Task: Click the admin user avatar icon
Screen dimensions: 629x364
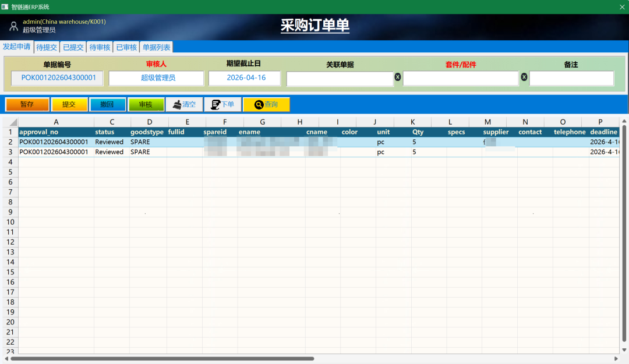Action: click(13, 26)
